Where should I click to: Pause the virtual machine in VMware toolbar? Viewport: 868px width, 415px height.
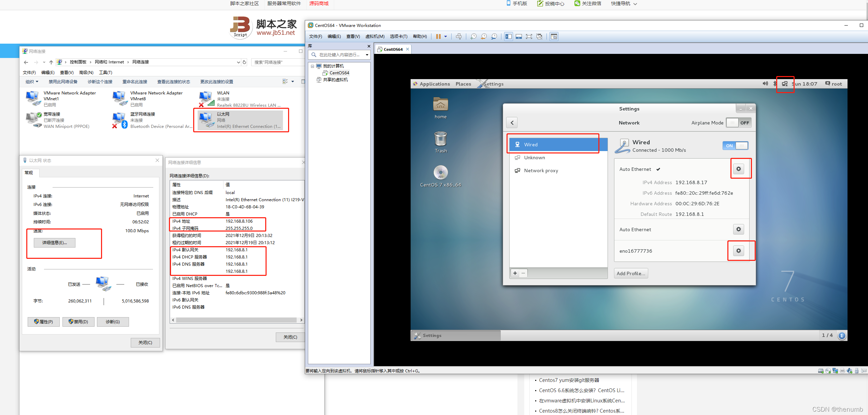(438, 36)
